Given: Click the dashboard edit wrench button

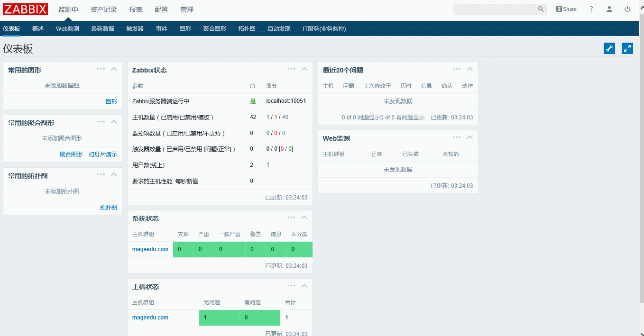Looking at the screenshot, I should point(609,48).
